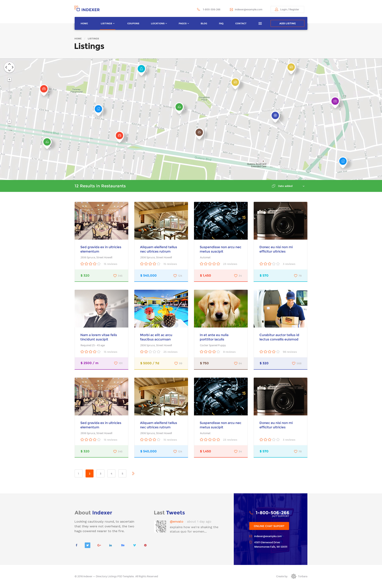Open the FAQ menu item
382x588 pixels.
click(221, 23)
